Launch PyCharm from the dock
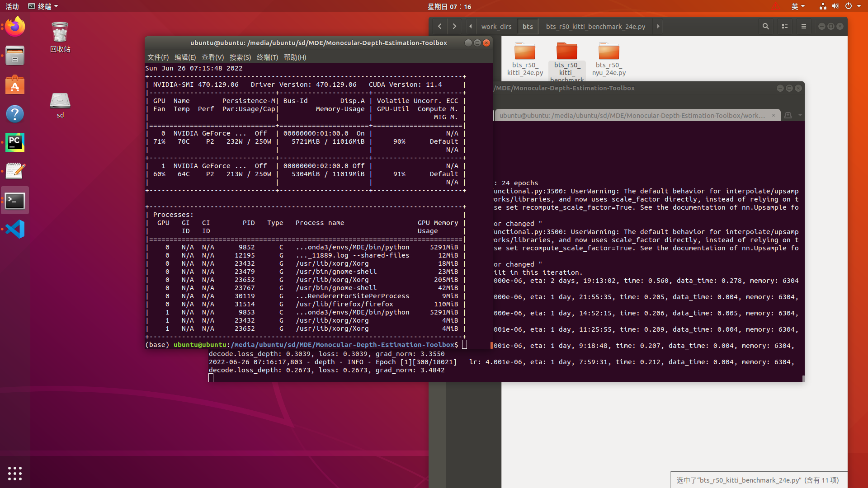This screenshot has height=488, width=868. coord(15,142)
